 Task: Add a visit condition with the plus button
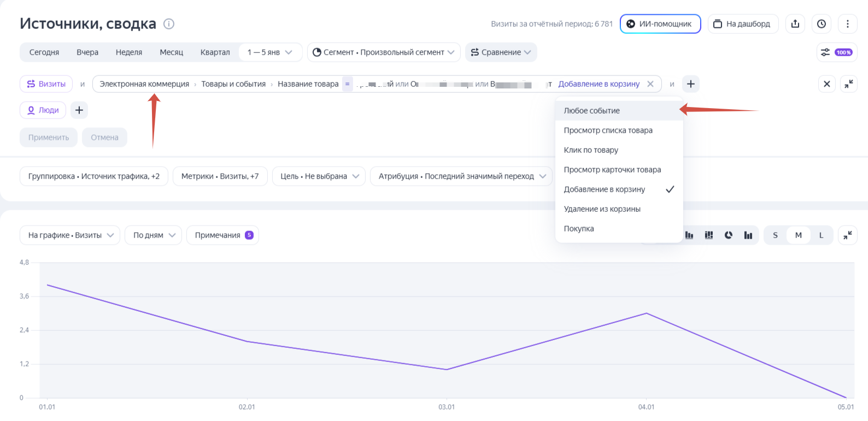pos(691,84)
